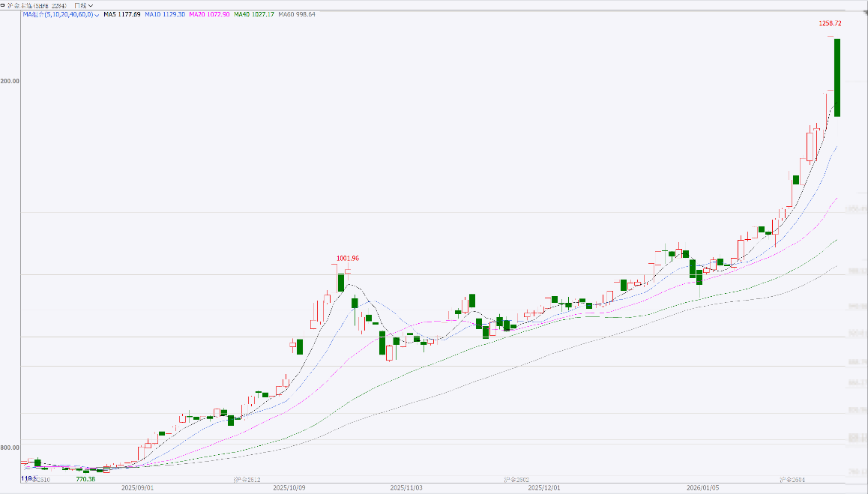Image resolution: width=868 pixels, height=494 pixels.
Task: Expand the MA组合(5,10,20,40,60,0) indicator dropdown
Action: pos(58,14)
